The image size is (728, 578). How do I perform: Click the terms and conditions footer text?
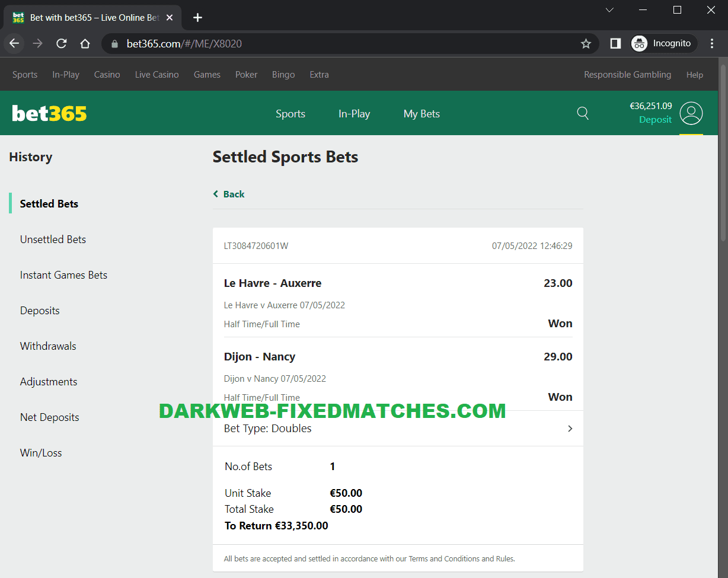[369, 558]
